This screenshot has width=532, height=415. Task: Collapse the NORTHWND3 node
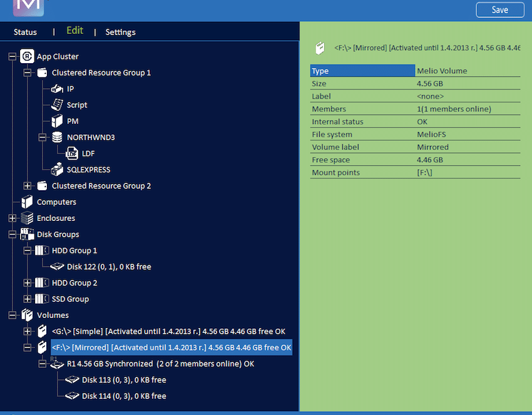(x=42, y=138)
